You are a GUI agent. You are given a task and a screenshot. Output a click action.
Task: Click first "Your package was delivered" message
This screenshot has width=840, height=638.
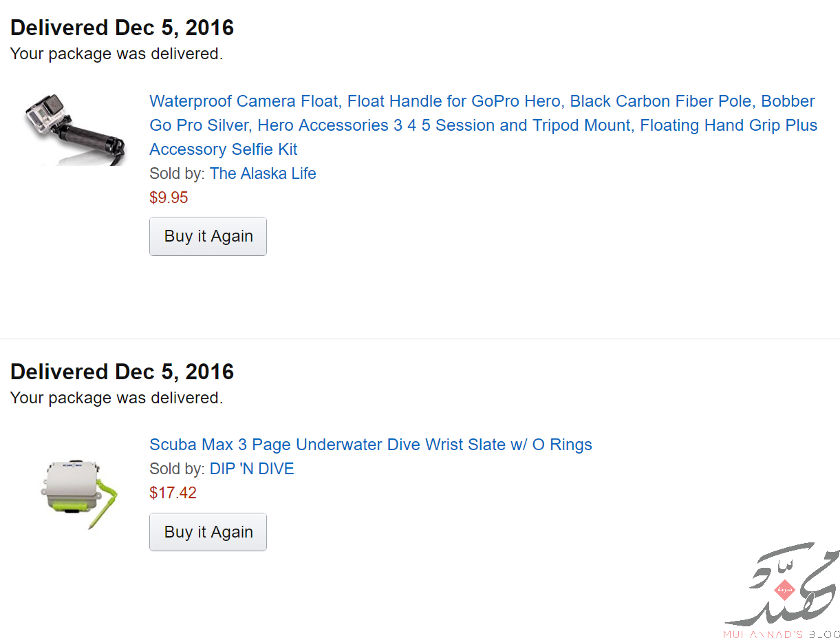116,54
